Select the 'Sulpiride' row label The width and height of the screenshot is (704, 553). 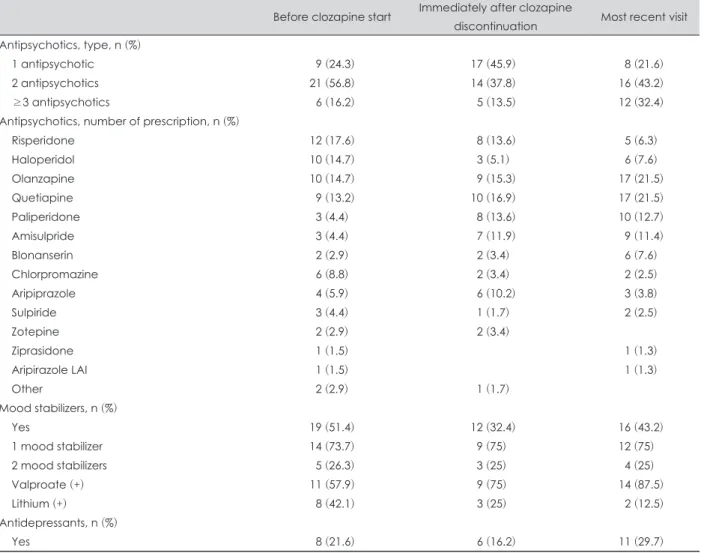point(34,312)
